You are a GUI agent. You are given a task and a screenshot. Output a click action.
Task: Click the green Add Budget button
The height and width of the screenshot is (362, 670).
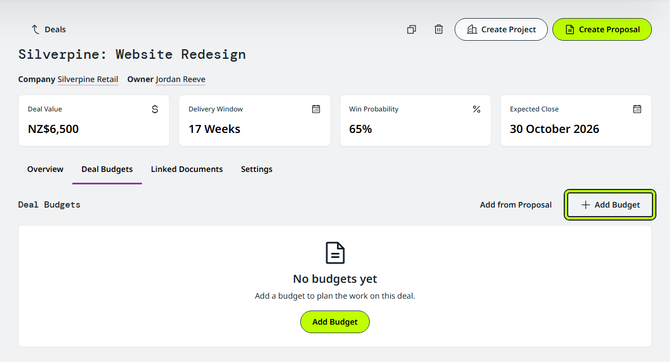click(335, 322)
